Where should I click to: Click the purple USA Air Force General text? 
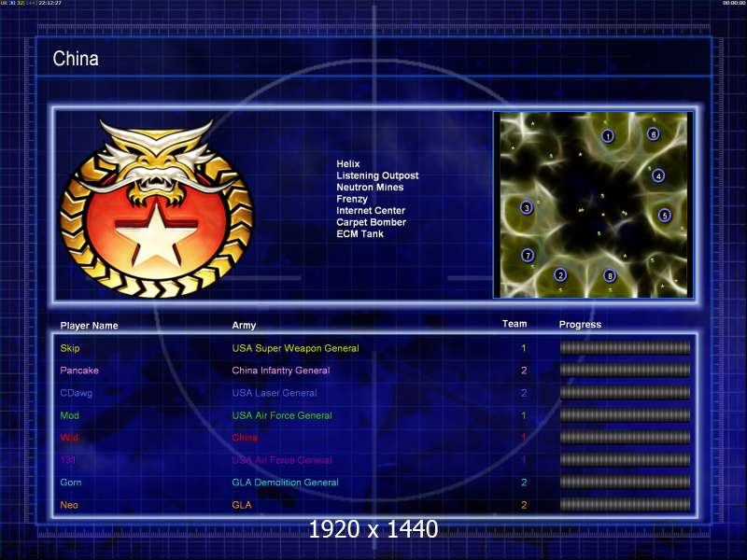click(282, 460)
